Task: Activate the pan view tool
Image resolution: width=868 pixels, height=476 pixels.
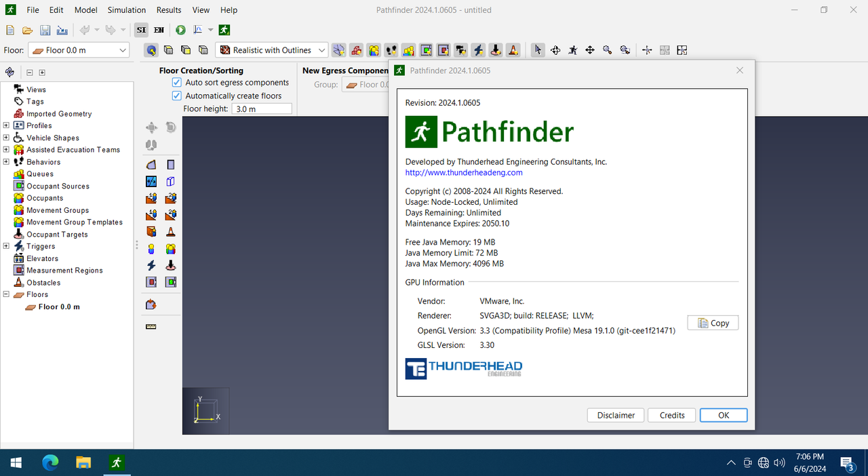Action: click(590, 50)
